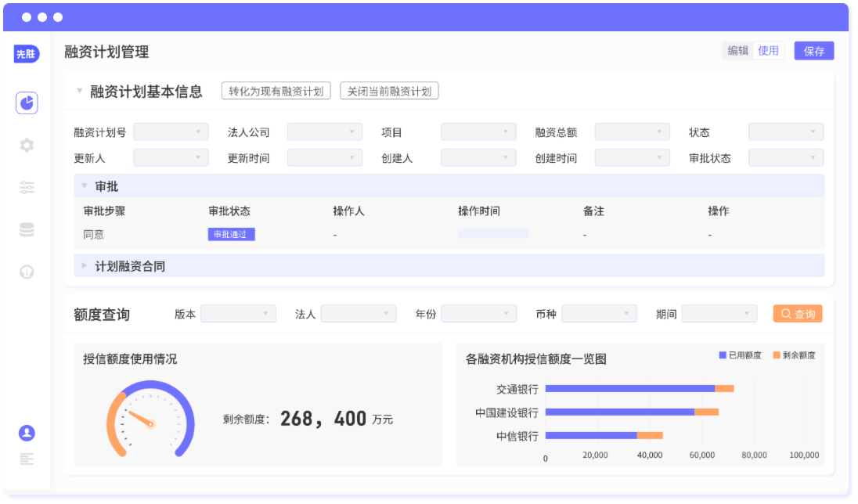Open the pie chart dashboard icon
The image size is (858, 504).
pyautogui.click(x=27, y=103)
